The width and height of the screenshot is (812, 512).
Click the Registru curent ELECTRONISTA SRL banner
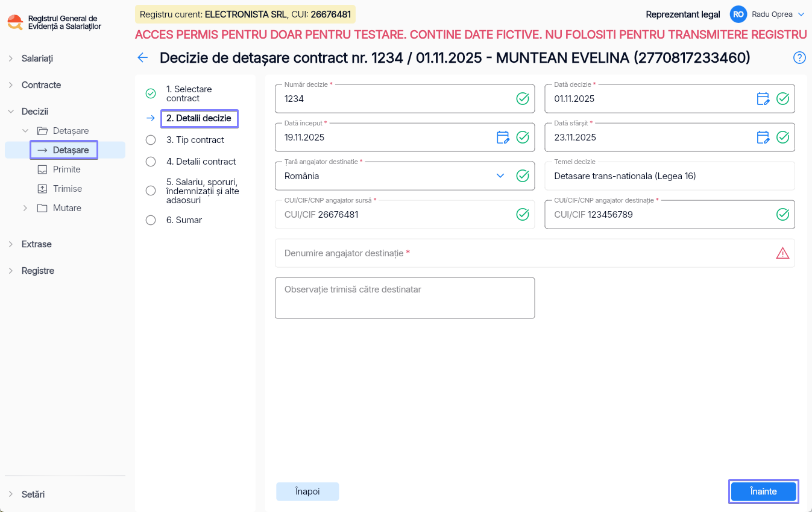245,14
